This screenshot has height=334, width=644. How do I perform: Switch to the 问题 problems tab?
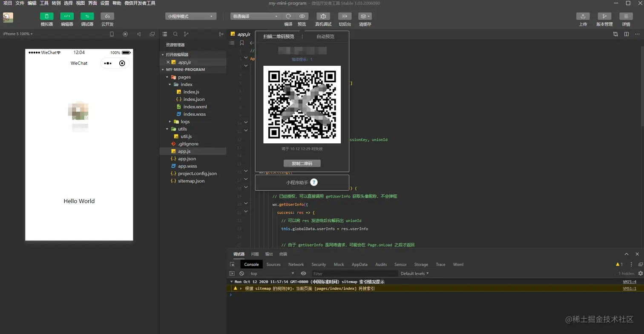[255, 254]
